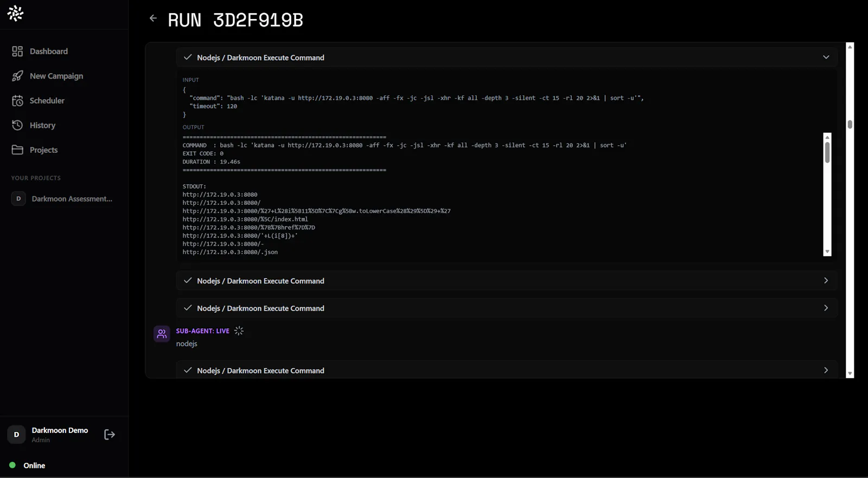This screenshot has height=478, width=868.
Task: Click the YOUR PROJECTS heading
Action: click(36, 178)
